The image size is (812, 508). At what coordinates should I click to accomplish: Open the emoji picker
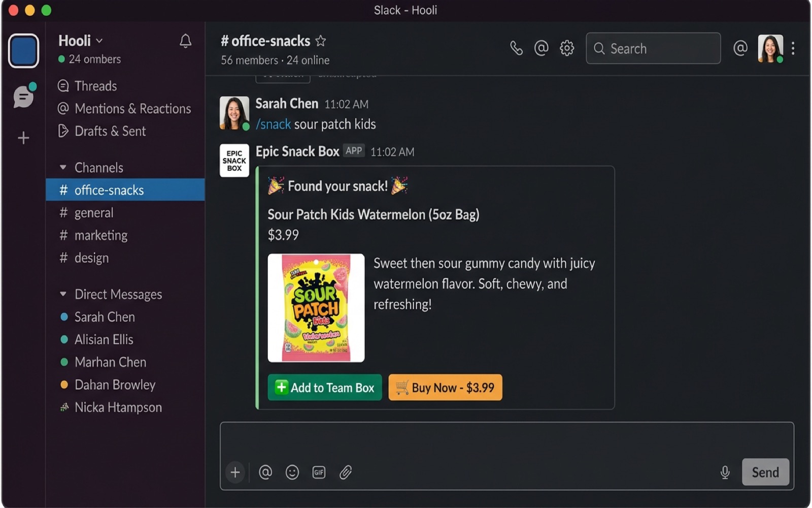click(x=292, y=472)
